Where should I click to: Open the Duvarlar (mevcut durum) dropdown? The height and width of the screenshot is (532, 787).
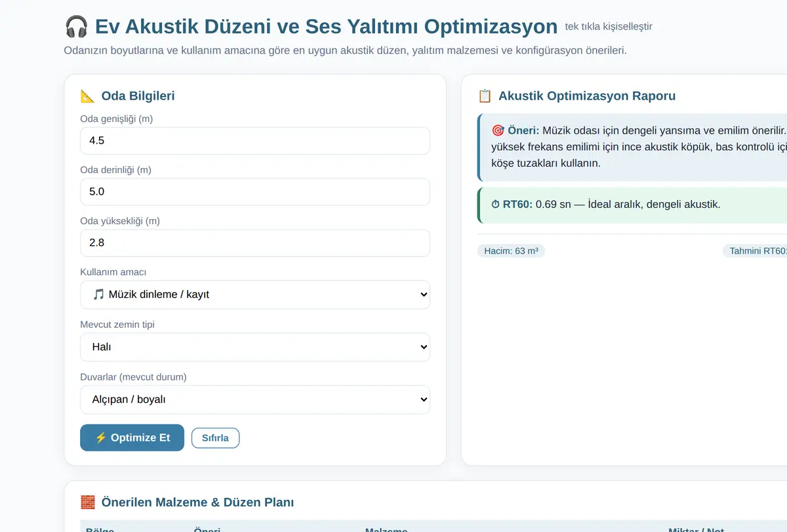(255, 399)
